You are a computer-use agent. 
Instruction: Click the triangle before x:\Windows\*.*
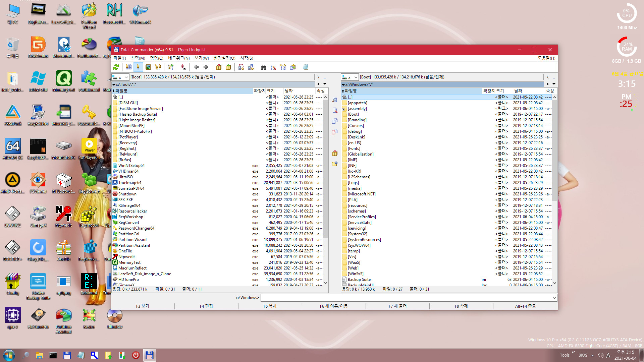click(x=343, y=84)
